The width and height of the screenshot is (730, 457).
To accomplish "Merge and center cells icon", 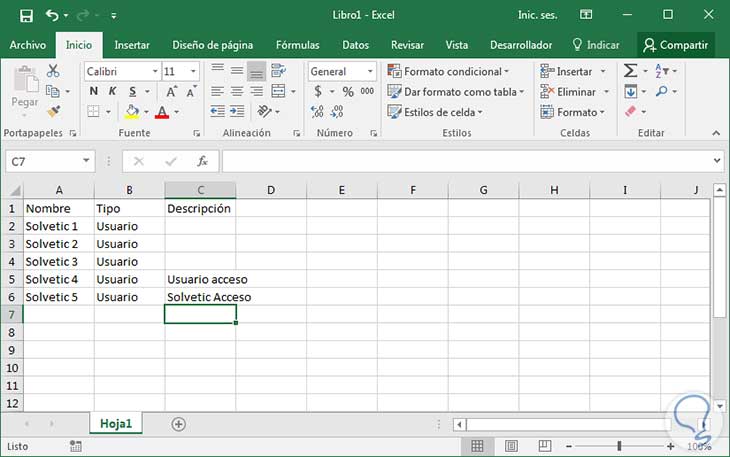I will click(278, 91).
